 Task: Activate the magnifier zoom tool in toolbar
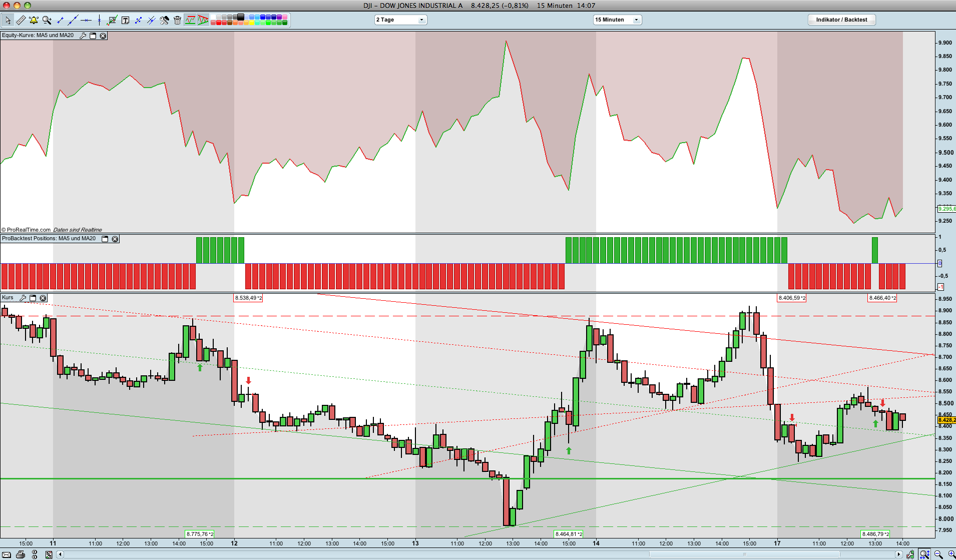coord(47,20)
